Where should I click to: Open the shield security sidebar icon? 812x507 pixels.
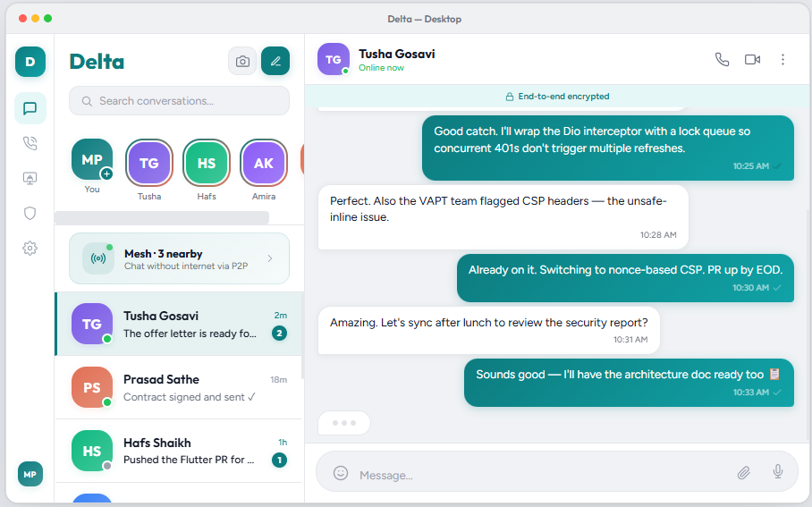click(30, 214)
